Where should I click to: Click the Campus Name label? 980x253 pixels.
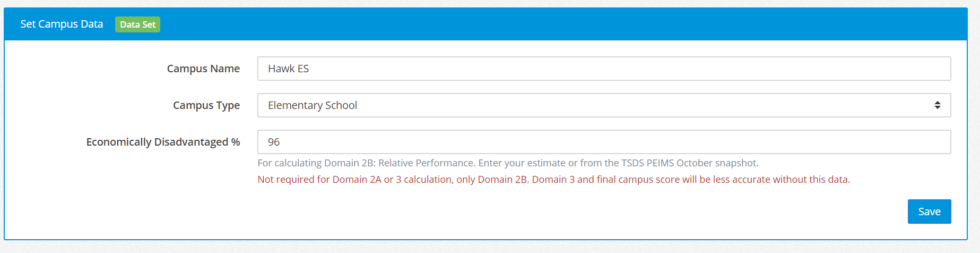coord(203,69)
